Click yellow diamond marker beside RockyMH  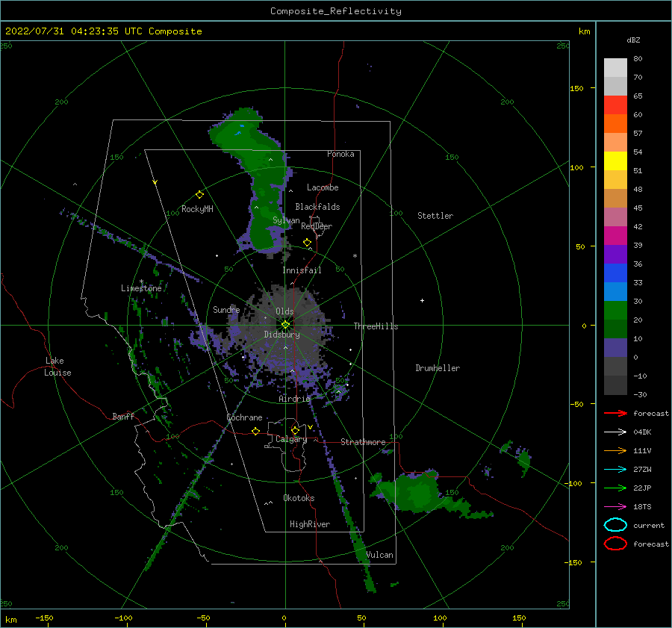(x=199, y=195)
